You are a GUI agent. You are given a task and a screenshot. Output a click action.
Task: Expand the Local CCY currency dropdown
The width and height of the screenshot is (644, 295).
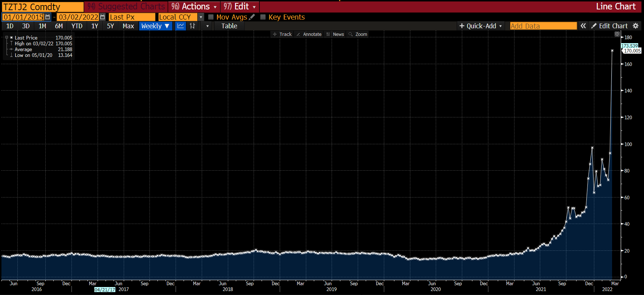click(201, 17)
